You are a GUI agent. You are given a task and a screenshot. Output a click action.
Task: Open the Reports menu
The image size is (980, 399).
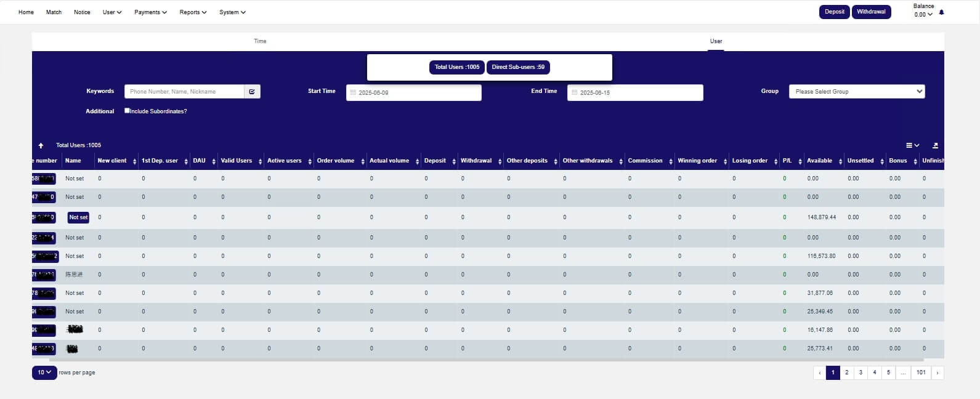(193, 12)
